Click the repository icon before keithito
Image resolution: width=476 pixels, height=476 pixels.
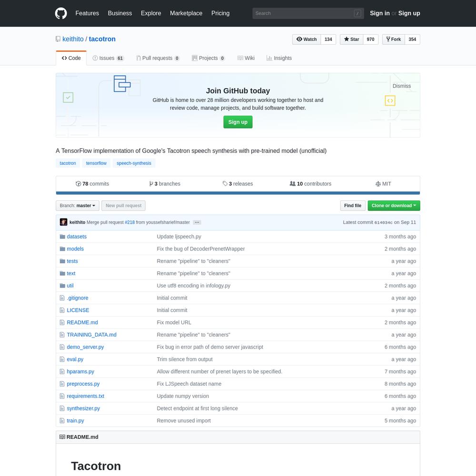point(58,39)
